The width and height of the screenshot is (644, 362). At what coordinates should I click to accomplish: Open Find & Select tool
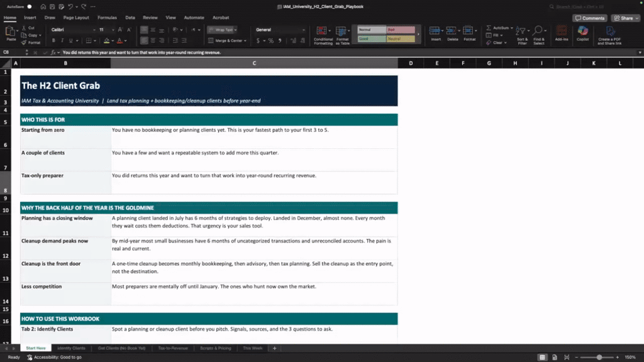pyautogui.click(x=539, y=35)
